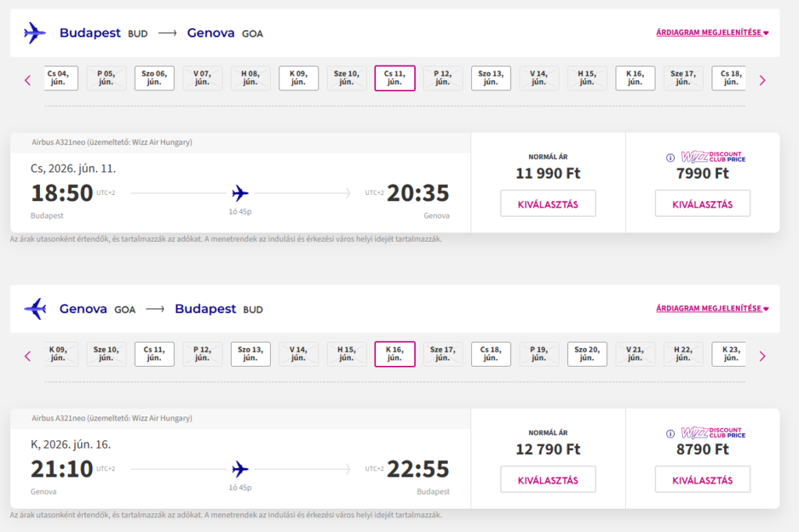Select return date Cs 11, jún.
Screen dimensions: 799x532
[x=154, y=354]
